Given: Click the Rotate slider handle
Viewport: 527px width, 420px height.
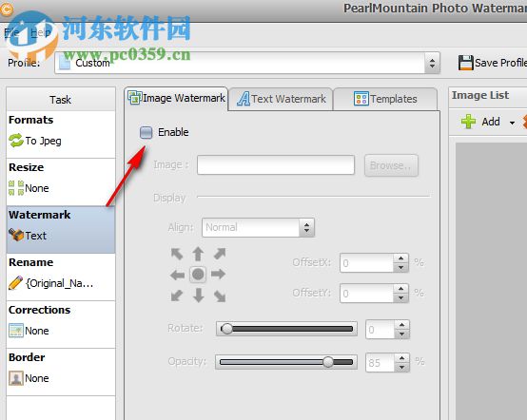Looking at the screenshot, I should click(x=227, y=329).
